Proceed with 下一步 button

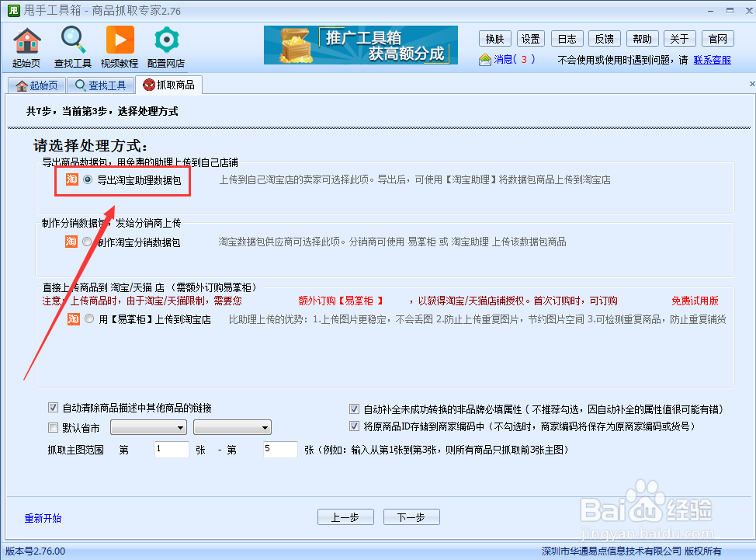pos(411,517)
